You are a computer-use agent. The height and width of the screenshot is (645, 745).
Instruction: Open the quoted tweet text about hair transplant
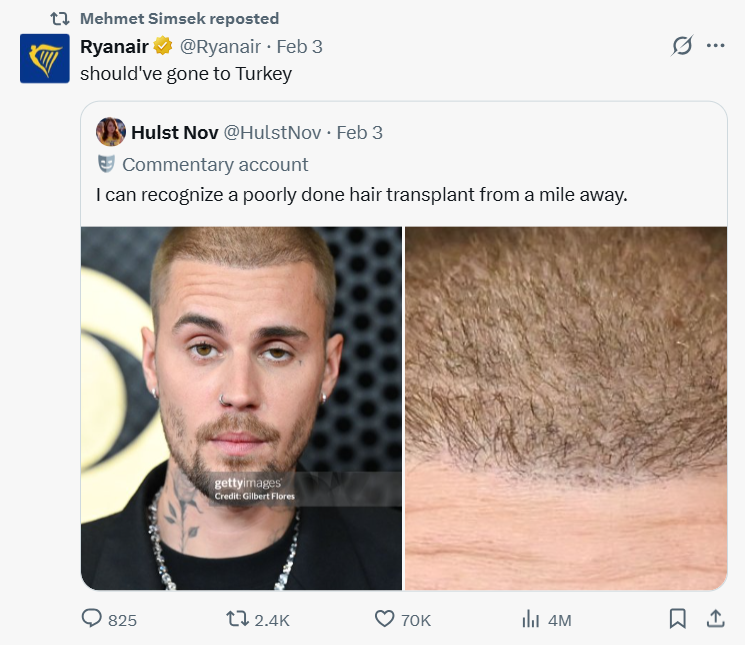coord(361,195)
